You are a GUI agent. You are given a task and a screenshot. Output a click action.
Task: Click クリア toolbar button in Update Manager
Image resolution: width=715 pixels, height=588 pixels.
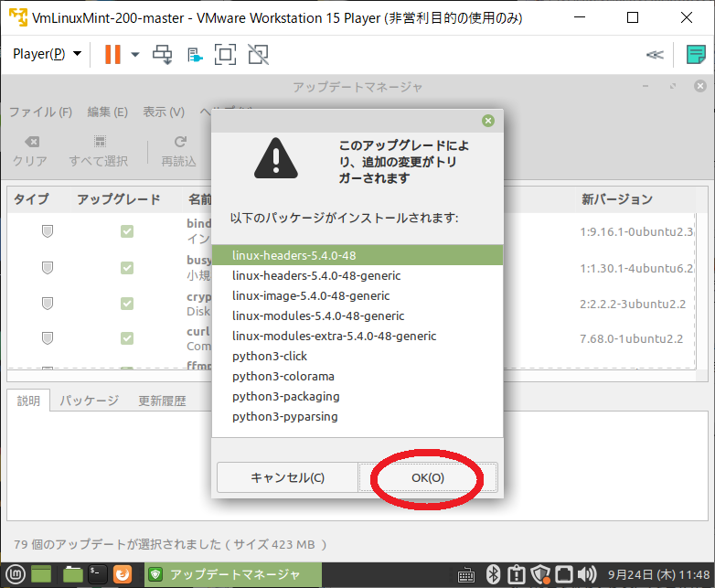30,151
